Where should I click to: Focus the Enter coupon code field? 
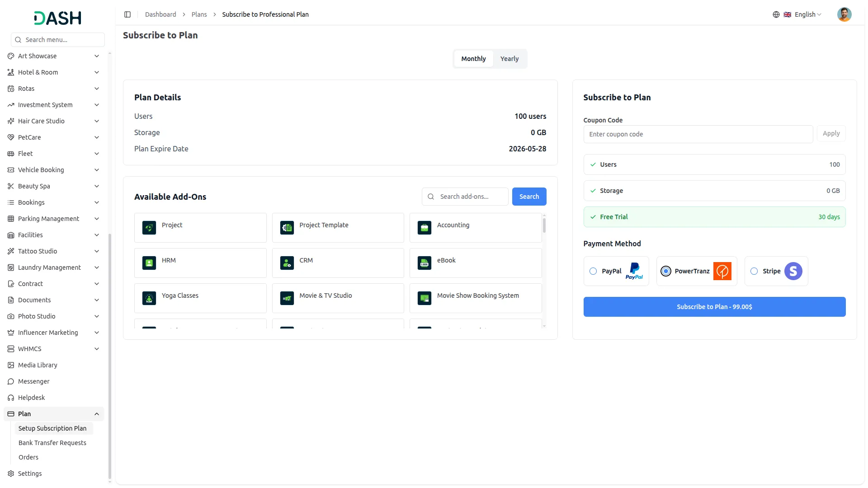(x=698, y=134)
